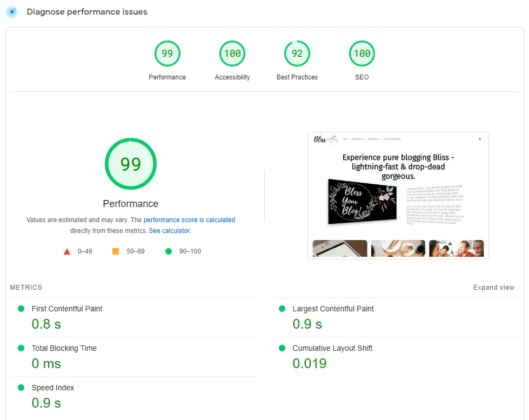Click the SEO label under its gauge
529x420 pixels.
(362, 77)
